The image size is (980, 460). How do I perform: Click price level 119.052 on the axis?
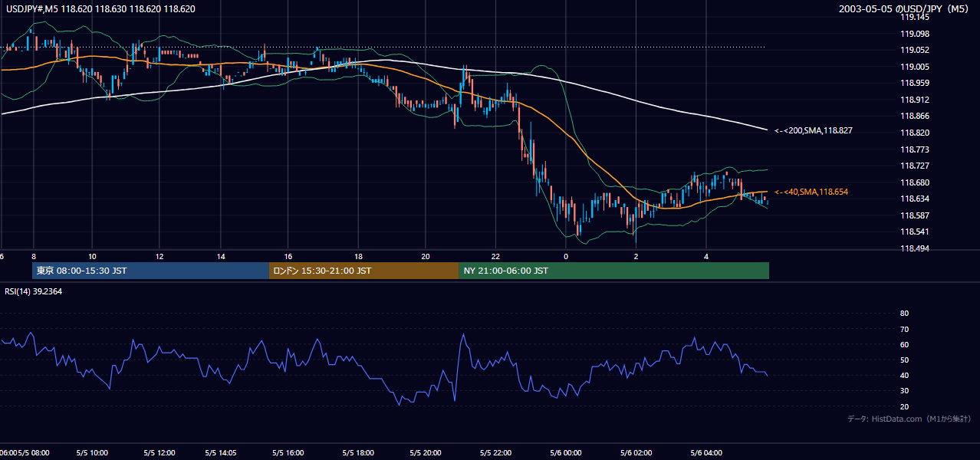click(915, 51)
